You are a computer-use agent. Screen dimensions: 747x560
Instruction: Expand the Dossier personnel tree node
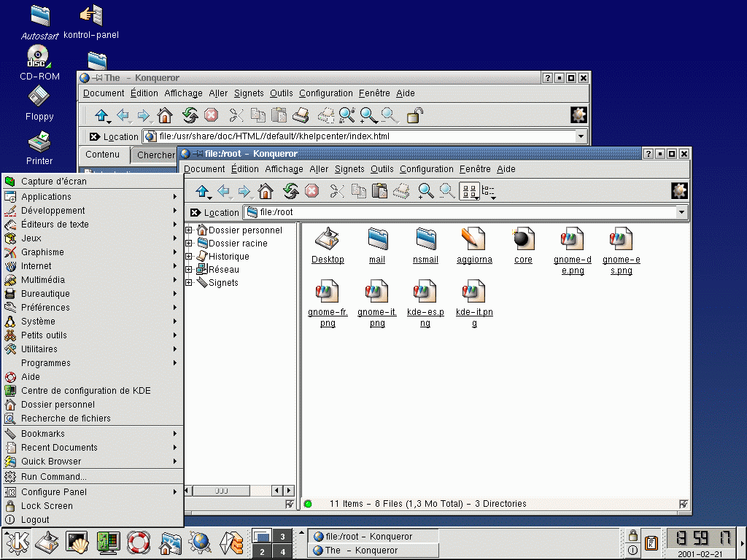(189, 230)
